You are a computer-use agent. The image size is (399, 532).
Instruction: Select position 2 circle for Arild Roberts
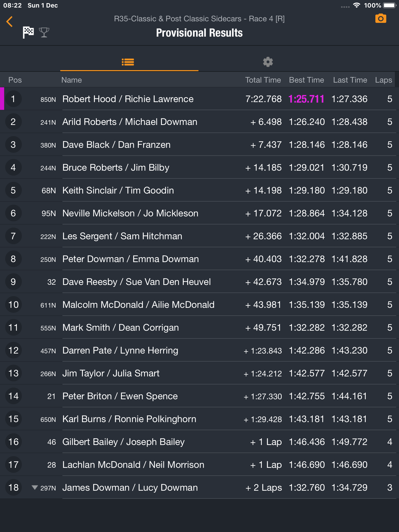tap(13, 122)
